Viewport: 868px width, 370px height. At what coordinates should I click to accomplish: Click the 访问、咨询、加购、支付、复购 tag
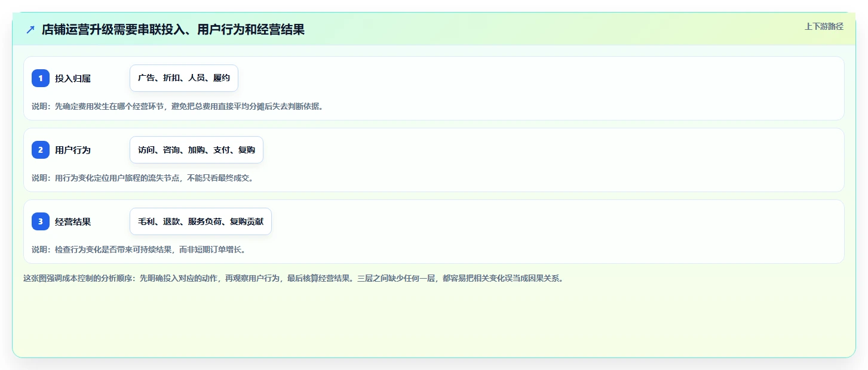tap(197, 150)
